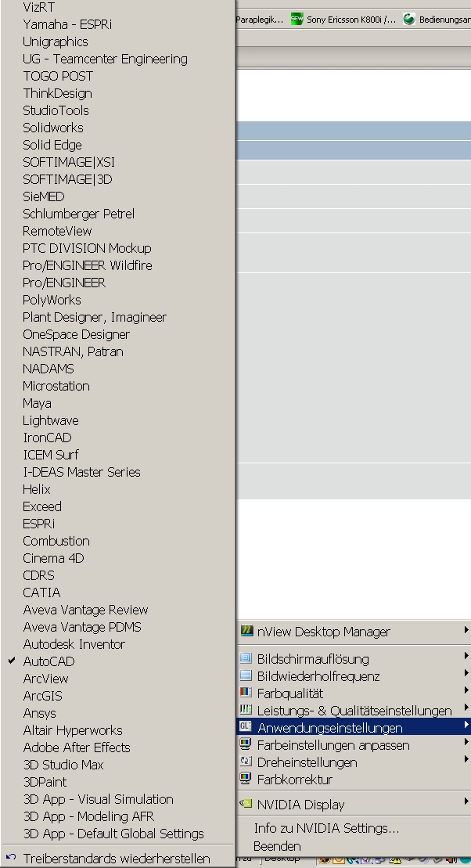The height and width of the screenshot is (868, 471).
Task: Open the Farbqualität submenu
Action: [354, 693]
